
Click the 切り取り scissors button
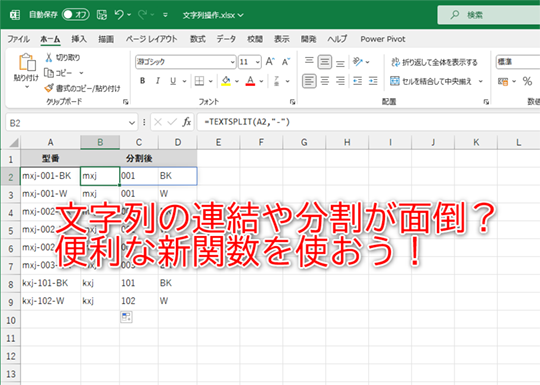click(63, 58)
